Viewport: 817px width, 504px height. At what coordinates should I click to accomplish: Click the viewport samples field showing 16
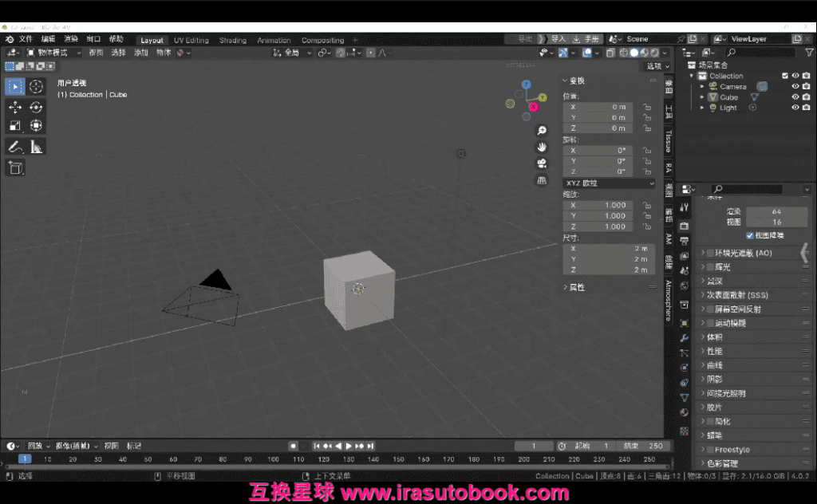(777, 222)
